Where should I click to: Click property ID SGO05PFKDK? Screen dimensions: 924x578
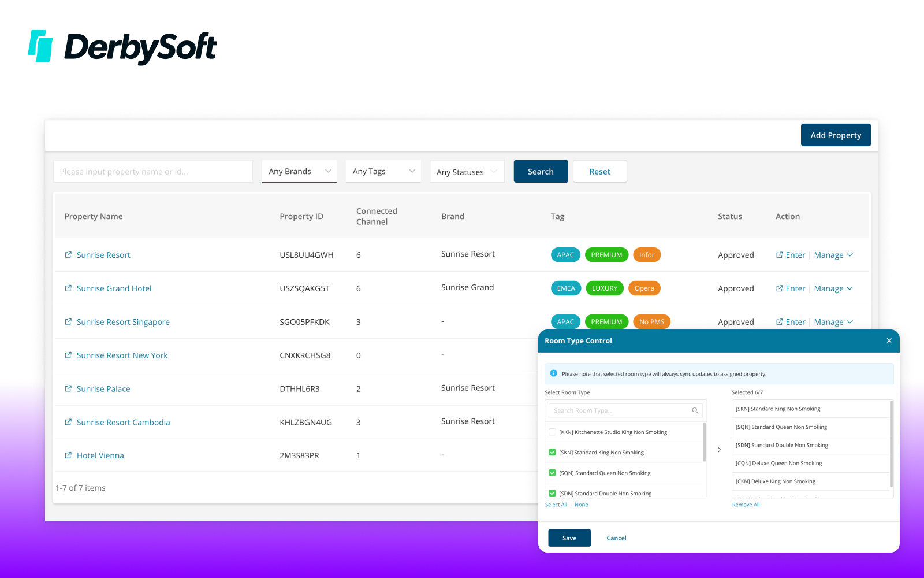point(305,322)
